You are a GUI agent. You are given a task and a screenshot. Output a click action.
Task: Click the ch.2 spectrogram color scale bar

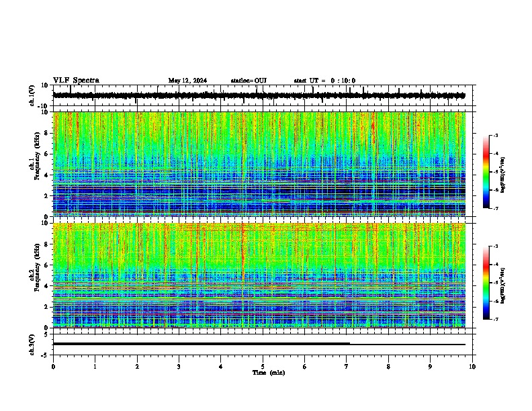tap(486, 283)
